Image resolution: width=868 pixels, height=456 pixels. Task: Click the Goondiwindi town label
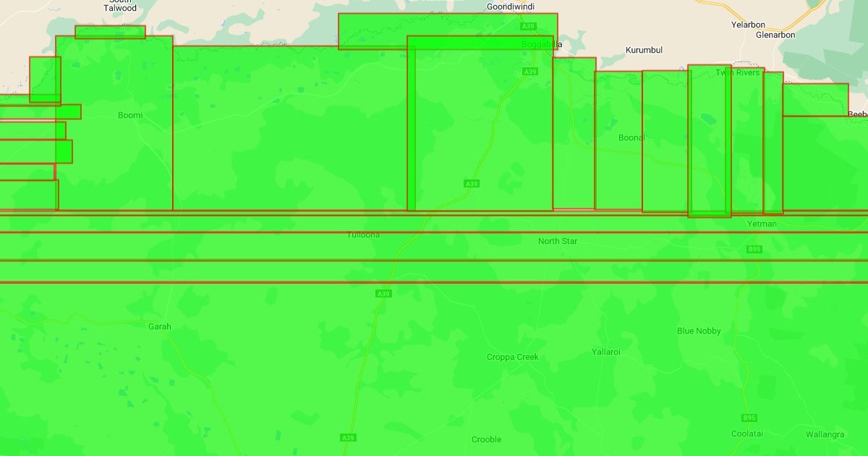click(x=511, y=7)
